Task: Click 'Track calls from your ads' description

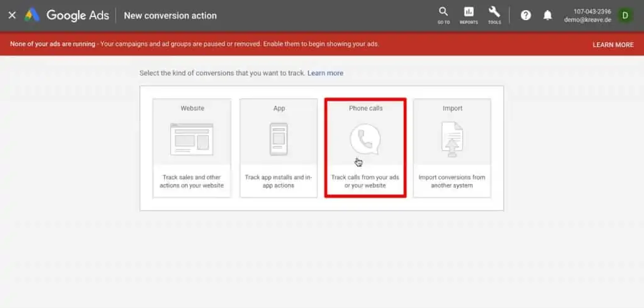Action: point(365,181)
